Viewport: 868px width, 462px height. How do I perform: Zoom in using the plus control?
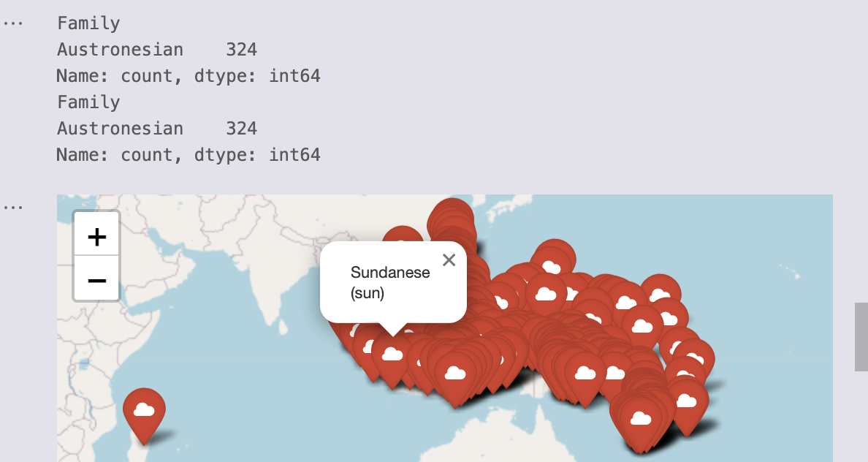[96, 235]
